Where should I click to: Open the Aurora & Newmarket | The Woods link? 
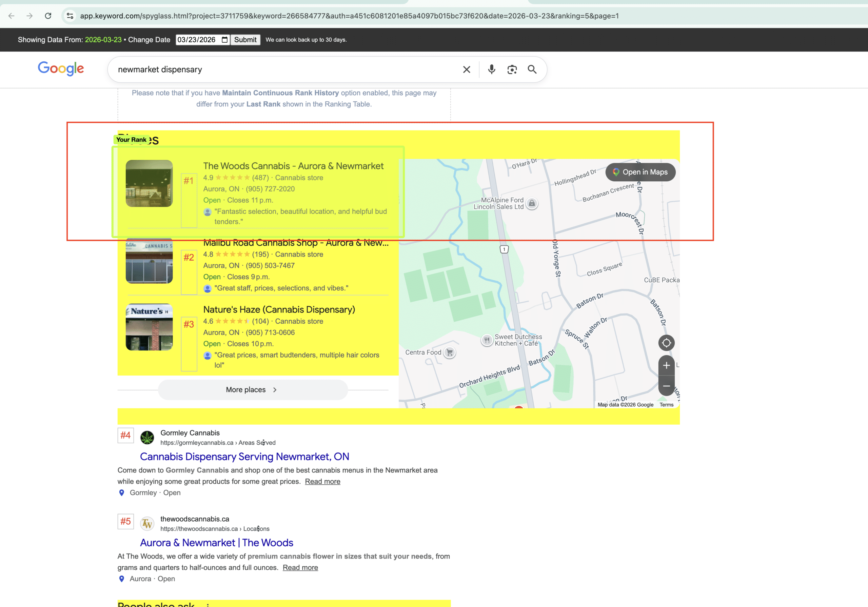(217, 542)
